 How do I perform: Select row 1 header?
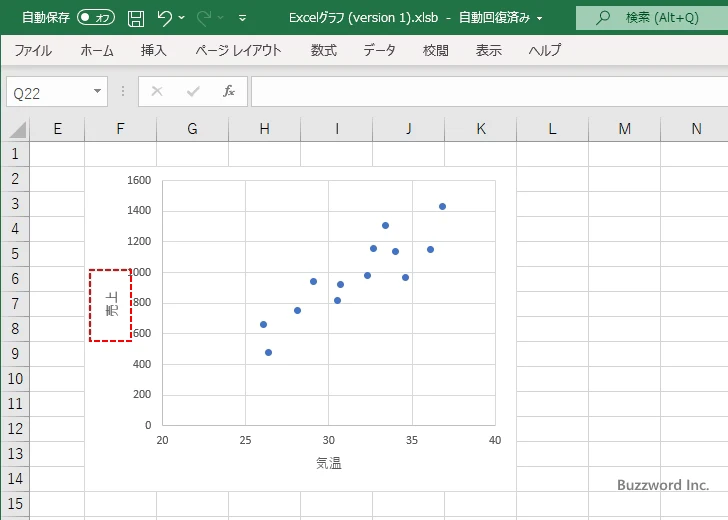15,154
